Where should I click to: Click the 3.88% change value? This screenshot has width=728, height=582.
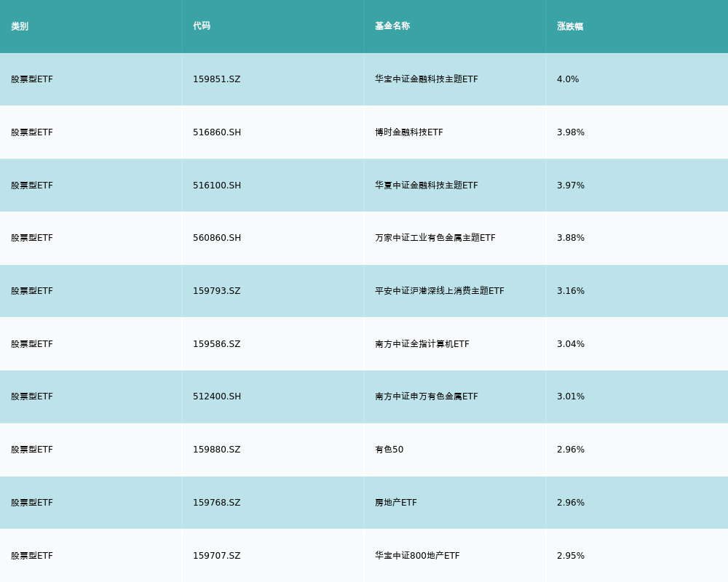[571, 238]
